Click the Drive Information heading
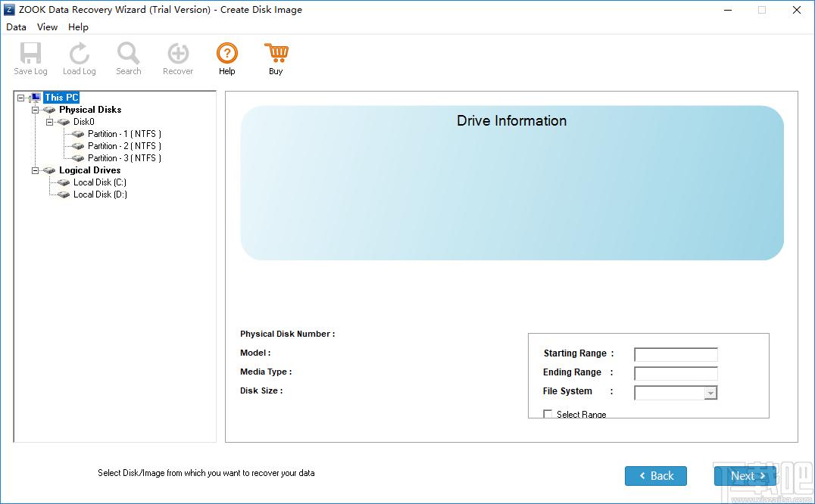This screenshot has height=504, width=815. (511, 121)
